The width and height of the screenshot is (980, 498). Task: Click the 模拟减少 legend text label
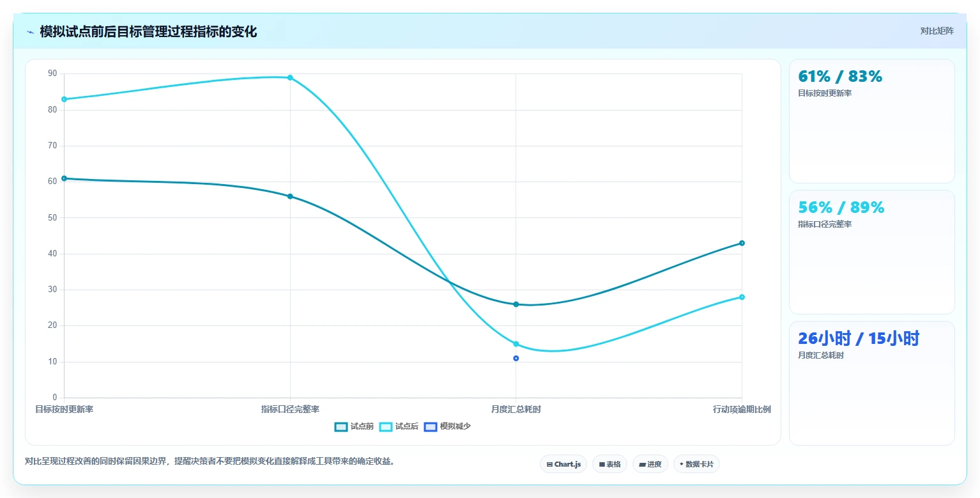point(456,426)
